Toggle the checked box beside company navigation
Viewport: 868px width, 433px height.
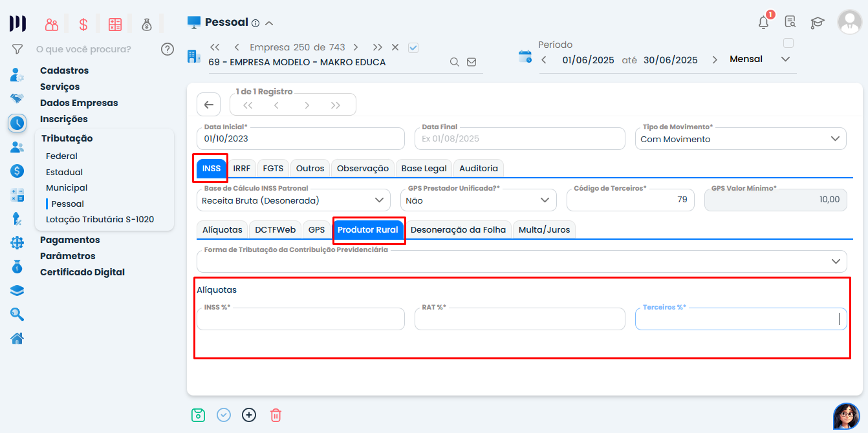tap(414, 47)
